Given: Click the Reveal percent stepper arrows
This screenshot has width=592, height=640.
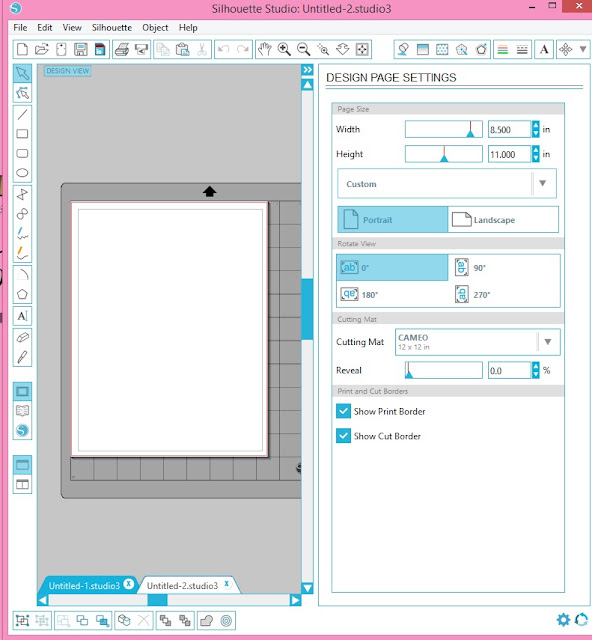Looking at the screenshot, I should pos(536,370).
